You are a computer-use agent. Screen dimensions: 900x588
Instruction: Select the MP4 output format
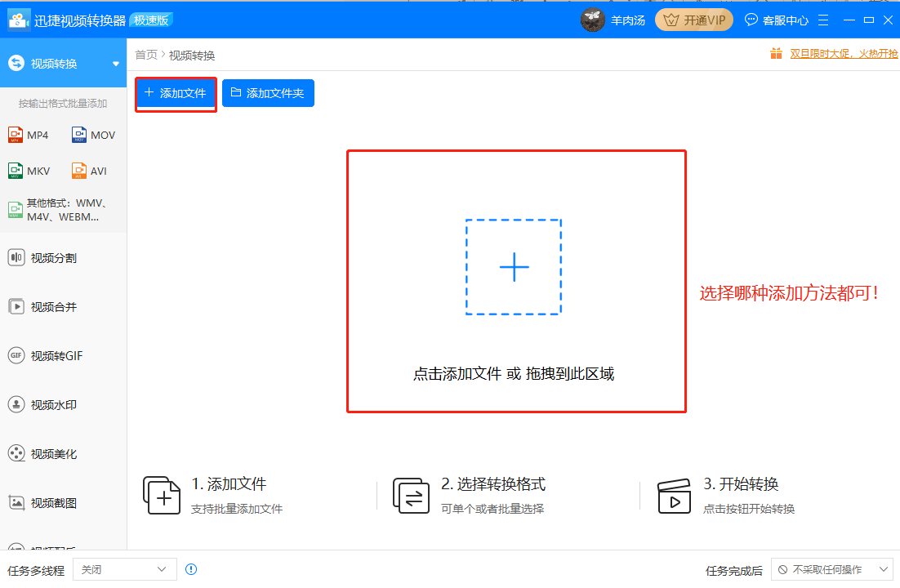click(29, 135)
